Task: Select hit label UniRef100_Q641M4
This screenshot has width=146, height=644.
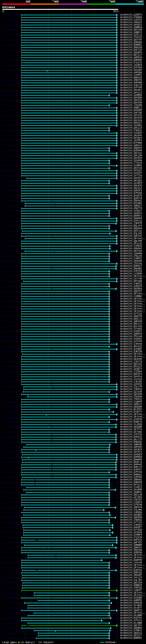Action: click(x=131, y=359)
